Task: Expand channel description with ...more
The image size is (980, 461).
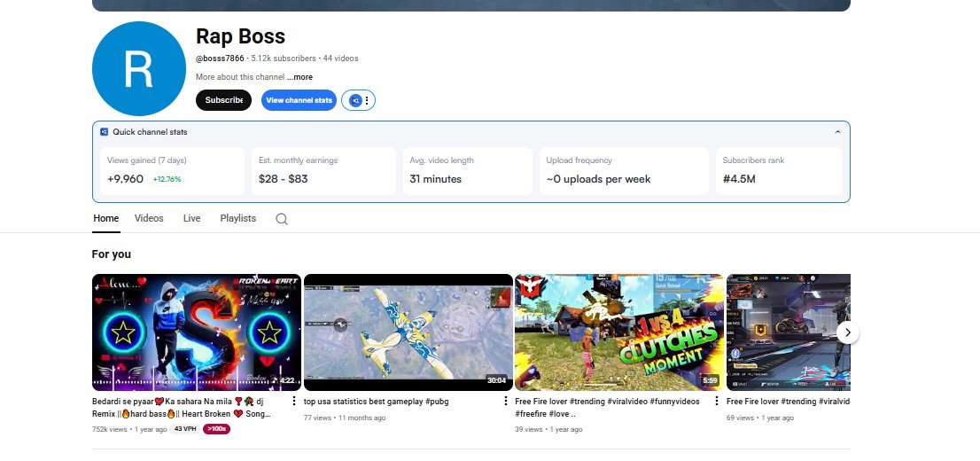Action: point(299,77)
